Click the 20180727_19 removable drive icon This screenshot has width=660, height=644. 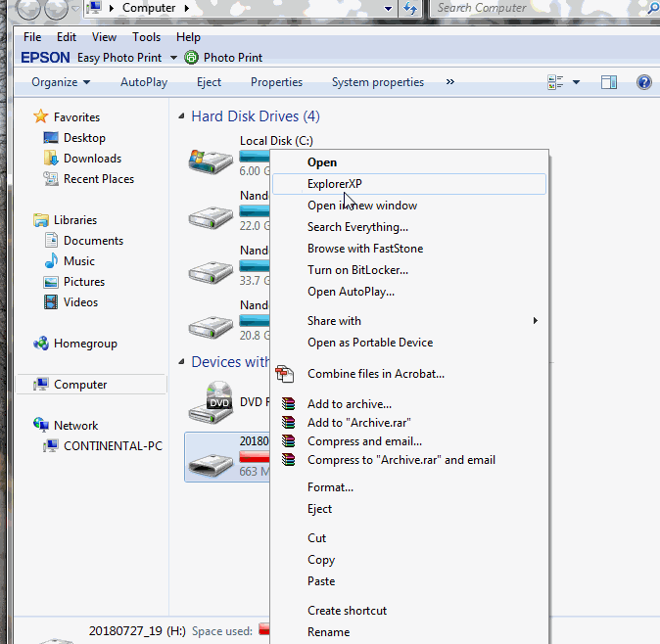pos(211,465)
